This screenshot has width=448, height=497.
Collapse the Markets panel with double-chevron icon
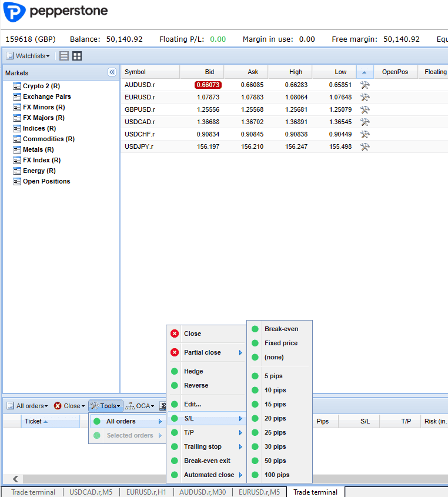coord(112,72)
